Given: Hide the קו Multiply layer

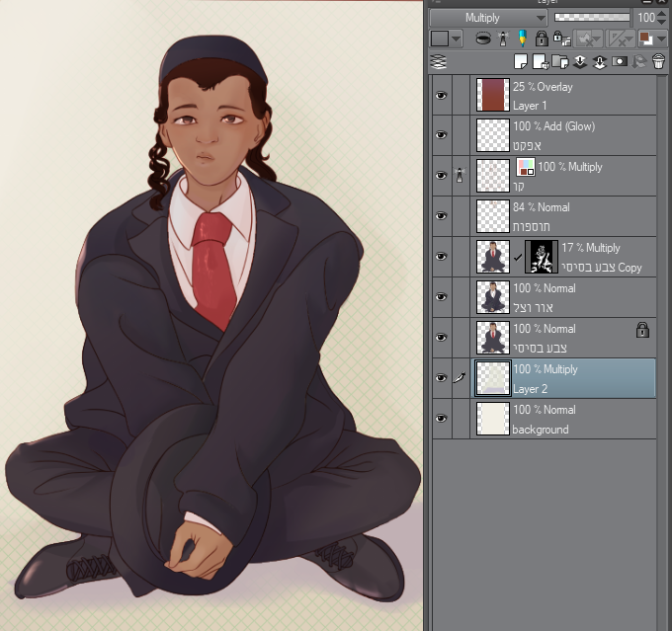Looking at the screenshot, I should 441,175.
